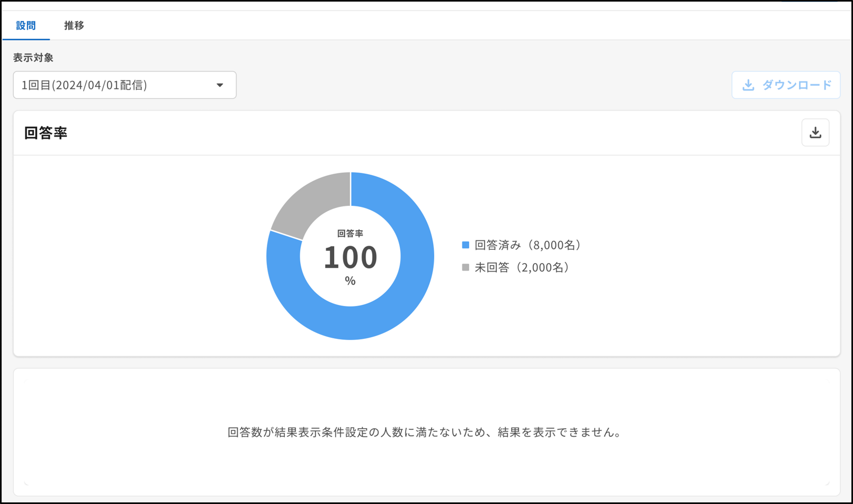Switch to the 推移 tab

pyautogui.click(x=74, y=25)
